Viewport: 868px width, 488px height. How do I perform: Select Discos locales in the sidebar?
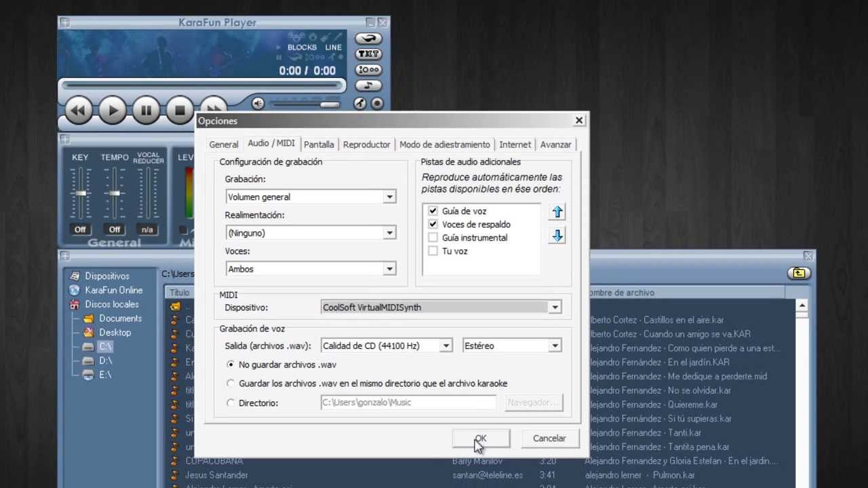112,304
